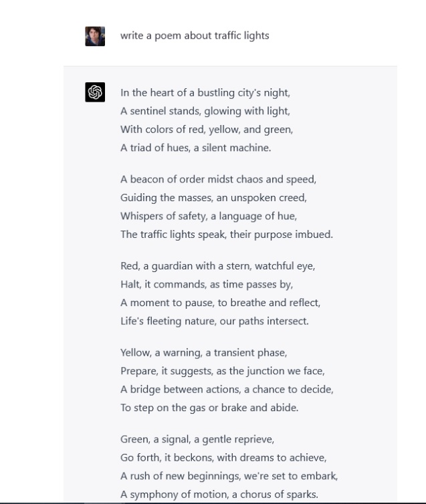426x504 pixels.
Task: Click the user profile avatar photo
Action: click(x=95, y=36)
